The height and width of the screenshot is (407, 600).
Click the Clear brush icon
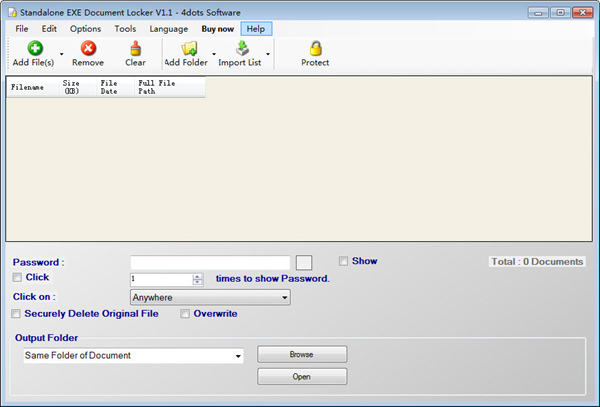(135, 48)
